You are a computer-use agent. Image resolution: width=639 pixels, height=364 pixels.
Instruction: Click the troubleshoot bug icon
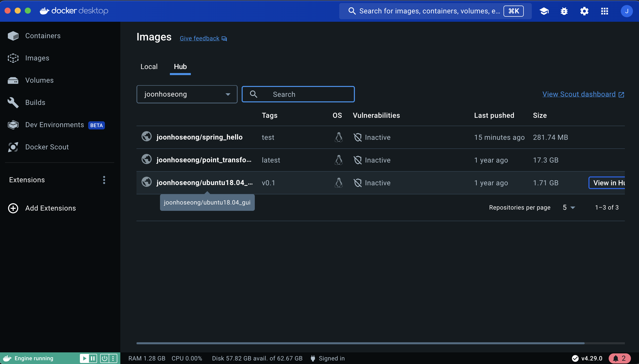click(x=564, y=11)
